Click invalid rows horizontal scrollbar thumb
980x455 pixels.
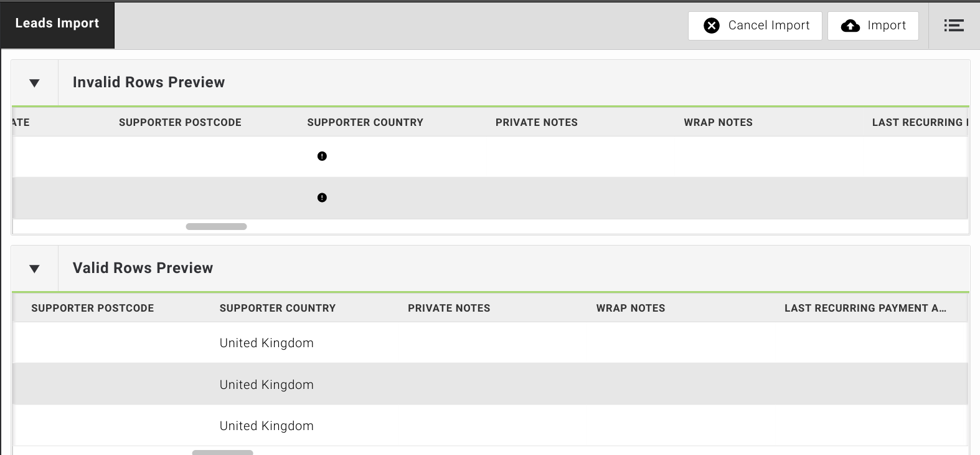point(216,227)
